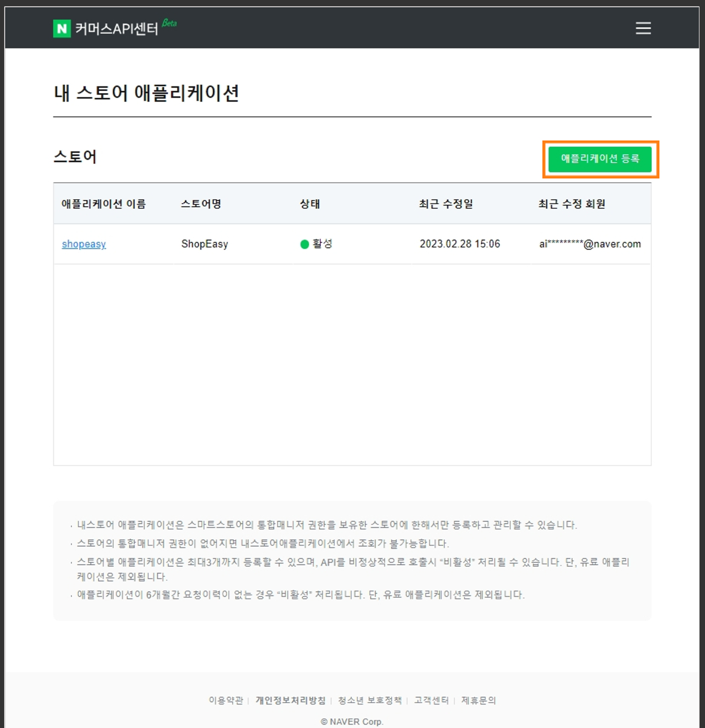Screen dimensions: 705x728
Task: Click the notice about 조회가 불가능합니다
Action: tap(263, 543)
